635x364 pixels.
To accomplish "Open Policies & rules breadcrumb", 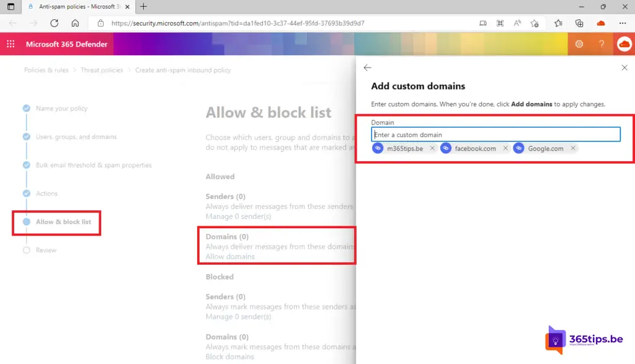I will 46,70.
